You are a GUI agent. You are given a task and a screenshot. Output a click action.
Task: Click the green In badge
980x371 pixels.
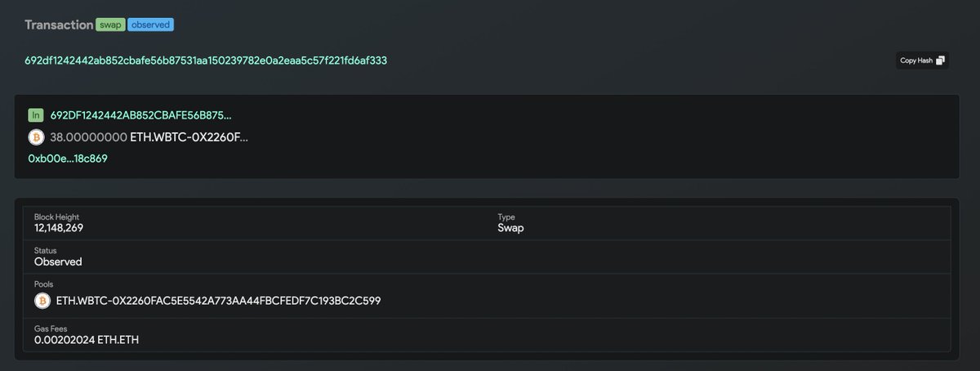tap(36, 115)
